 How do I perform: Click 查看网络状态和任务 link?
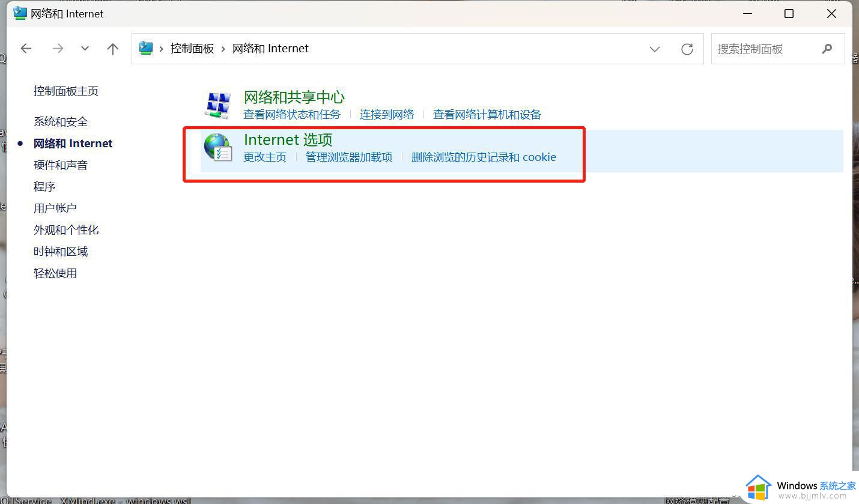(x=292, y=114)
